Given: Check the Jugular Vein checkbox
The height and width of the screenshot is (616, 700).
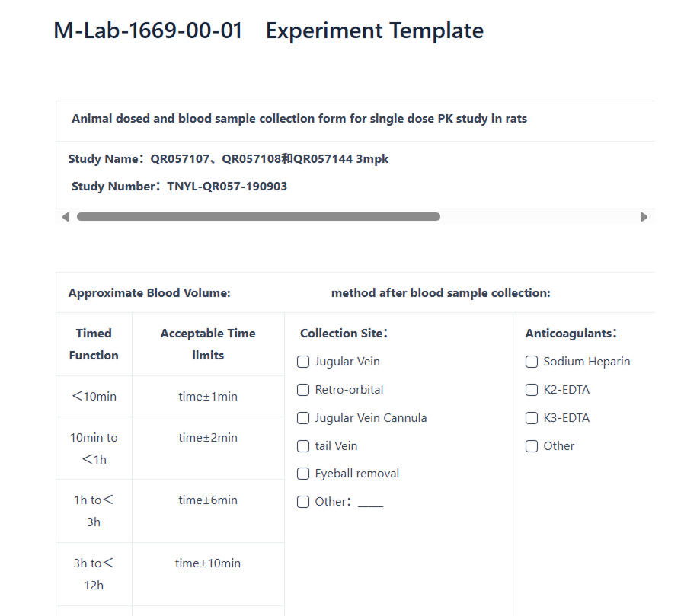Looking at the screenshot, I should pos(303,362).
